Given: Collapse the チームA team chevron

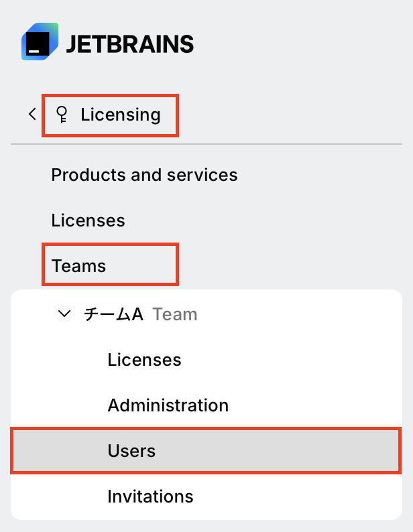Looking at the screenshot, I should pos(64,314).
